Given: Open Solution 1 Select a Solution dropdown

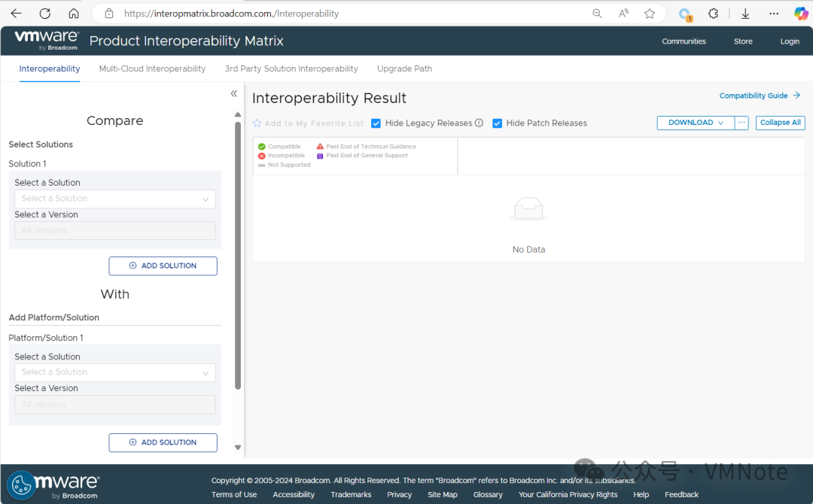Looking at the screenshot, I should (115, 199).
